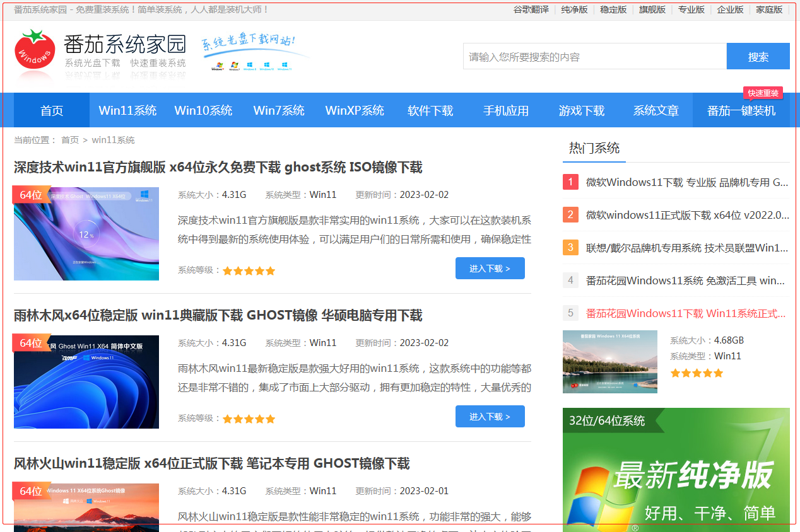Click 系统大小 4.68GB text in sidebar
The height and width of the screenshot is (532, 800).
[707, 340]
